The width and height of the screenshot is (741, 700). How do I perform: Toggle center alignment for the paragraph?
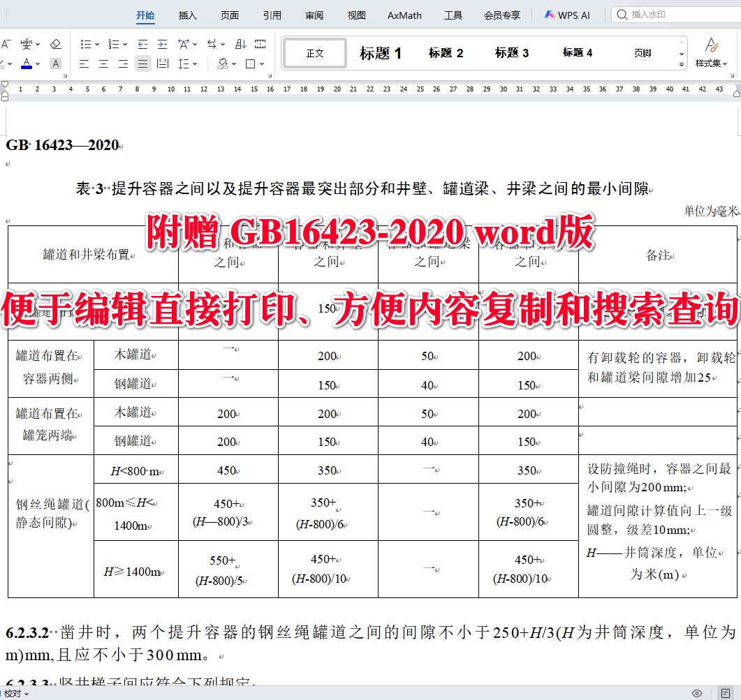[103, 64]
